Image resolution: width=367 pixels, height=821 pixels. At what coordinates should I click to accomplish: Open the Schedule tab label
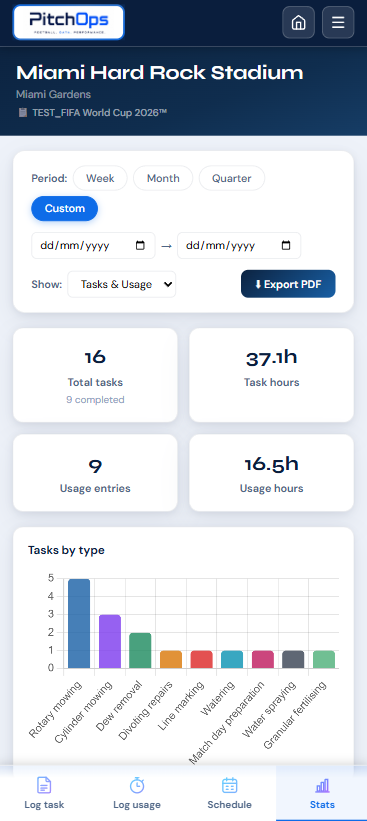(229, 805)
